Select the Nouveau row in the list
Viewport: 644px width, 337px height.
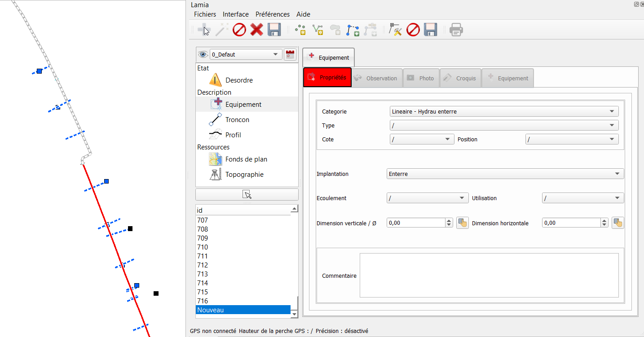[243, 310]
